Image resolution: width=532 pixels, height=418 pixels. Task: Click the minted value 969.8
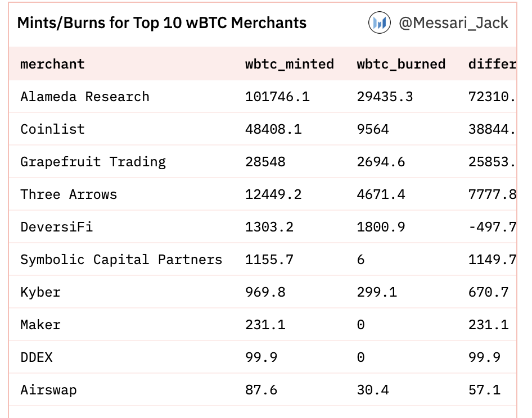(x=265, y=292)
